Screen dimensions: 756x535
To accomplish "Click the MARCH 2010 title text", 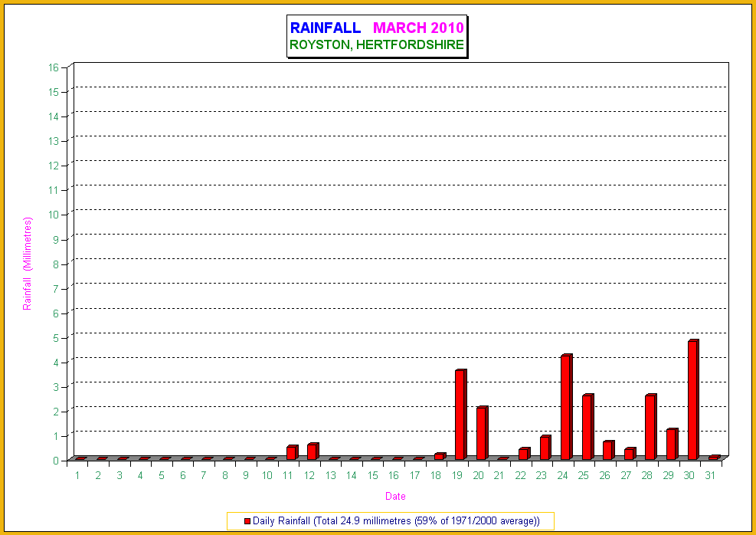I will [418, 28].
